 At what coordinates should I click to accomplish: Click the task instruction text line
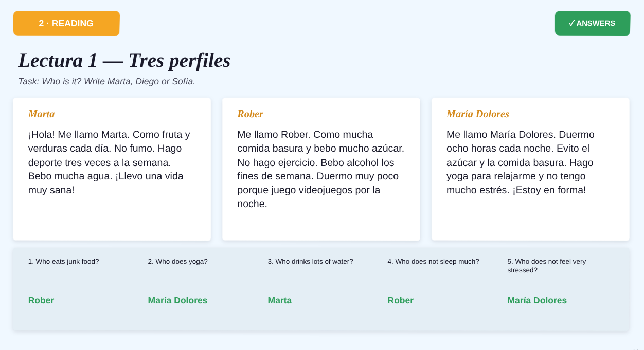pos(106,81)
